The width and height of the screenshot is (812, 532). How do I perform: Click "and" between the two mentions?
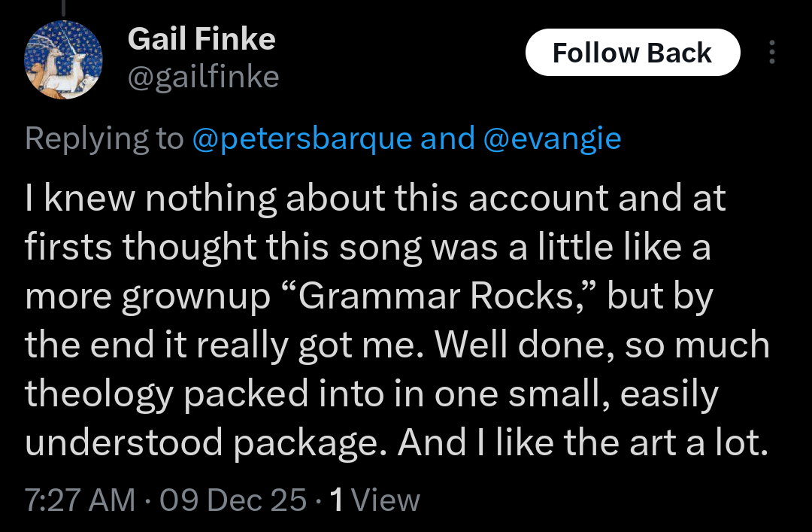click(447, 138)
